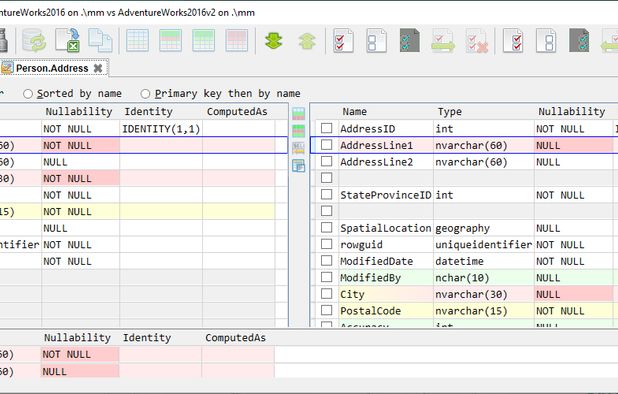618x394 pixels.
Task: Close the Person.Address tab
Action: point(98,68)
